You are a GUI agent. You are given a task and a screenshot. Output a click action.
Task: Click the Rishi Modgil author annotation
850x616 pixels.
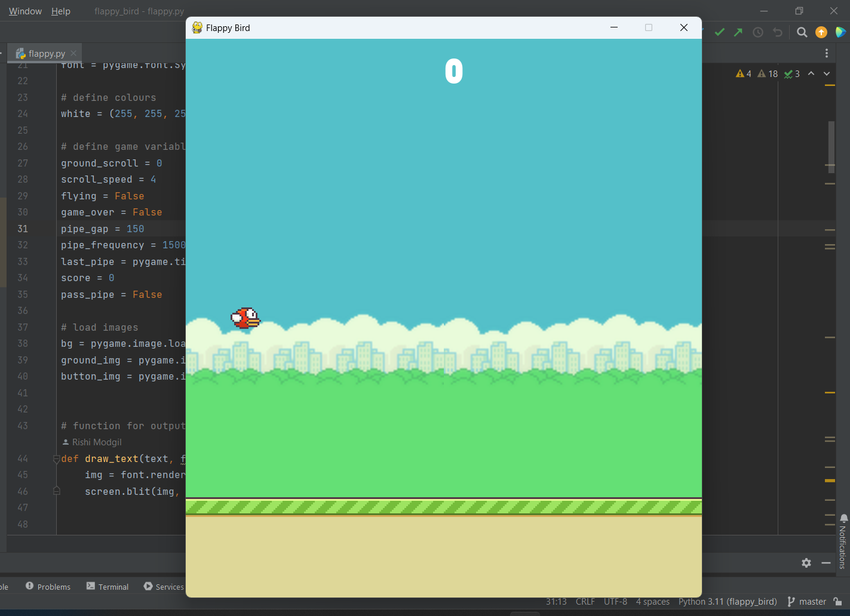pyautogui.click(x=92, y=442)
